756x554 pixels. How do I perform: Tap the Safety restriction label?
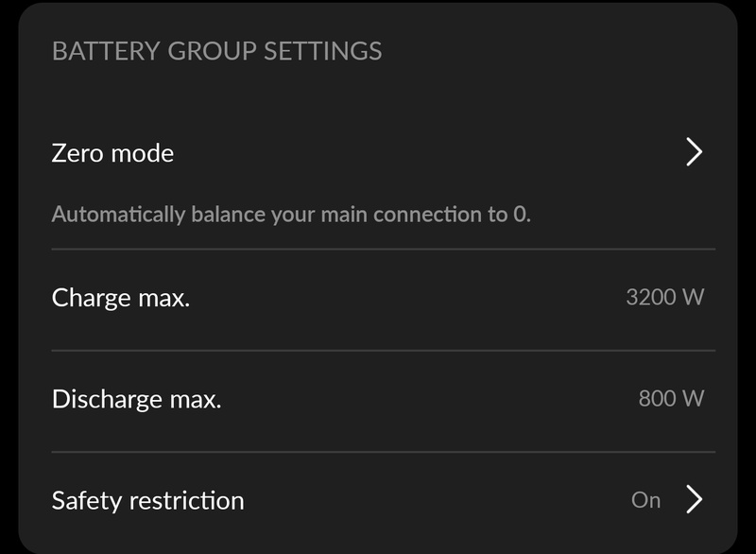click(147, 500)
